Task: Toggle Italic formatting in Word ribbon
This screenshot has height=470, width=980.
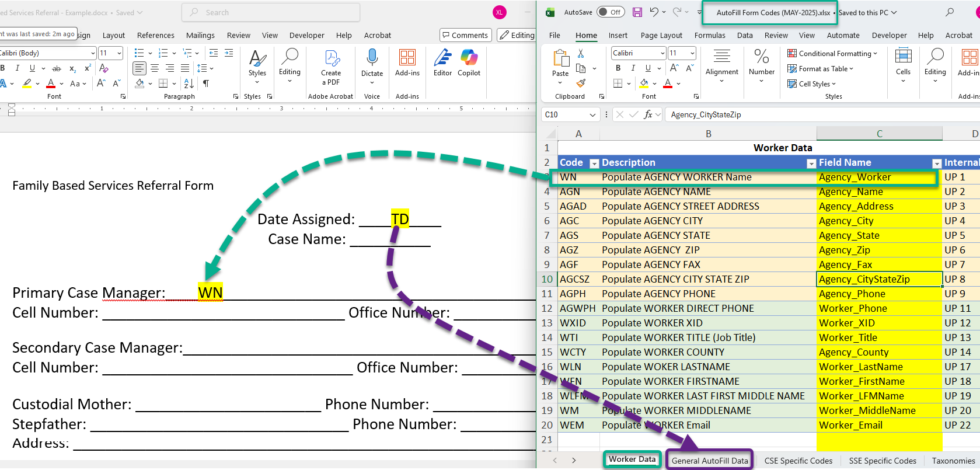Action: click(x=18, y=68)
